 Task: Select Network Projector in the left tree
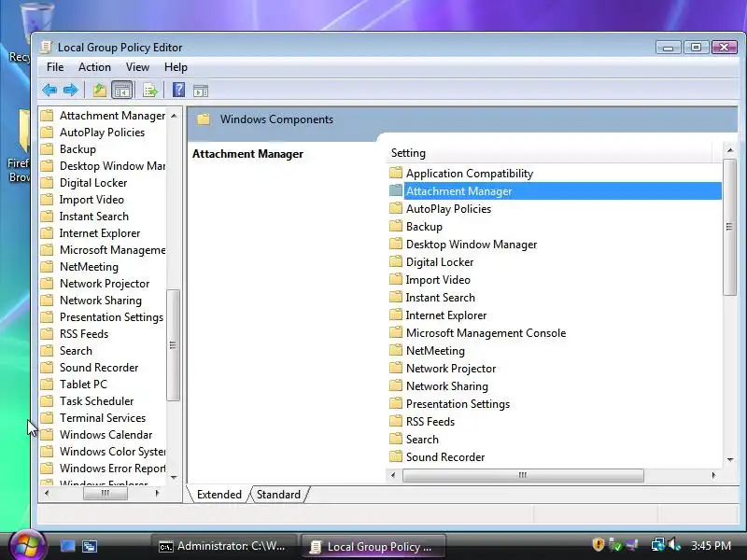click(x=105, y=284)
